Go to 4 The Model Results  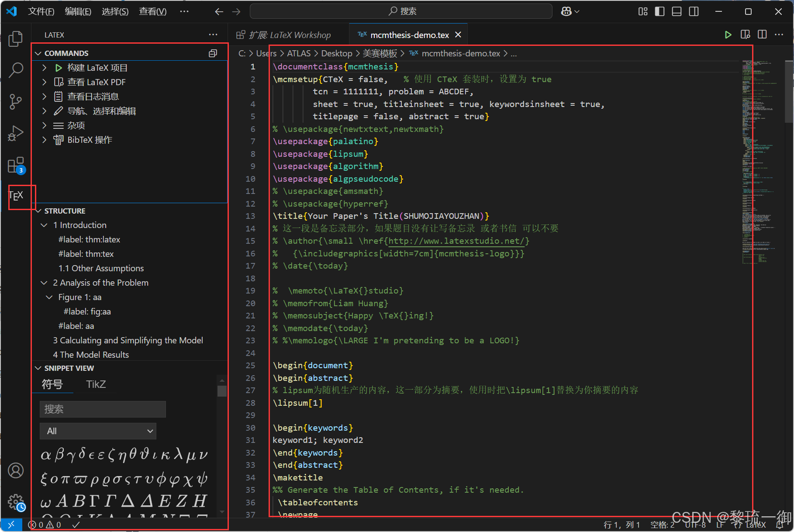[91, 355]
